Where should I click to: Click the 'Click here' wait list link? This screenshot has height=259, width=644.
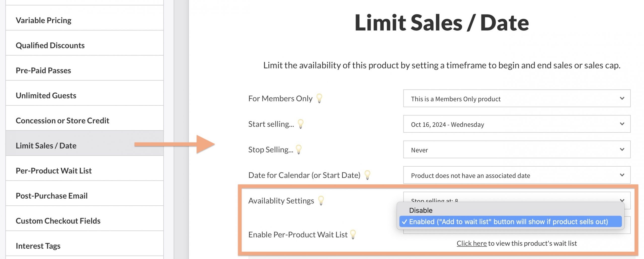[x=471, y=243]
